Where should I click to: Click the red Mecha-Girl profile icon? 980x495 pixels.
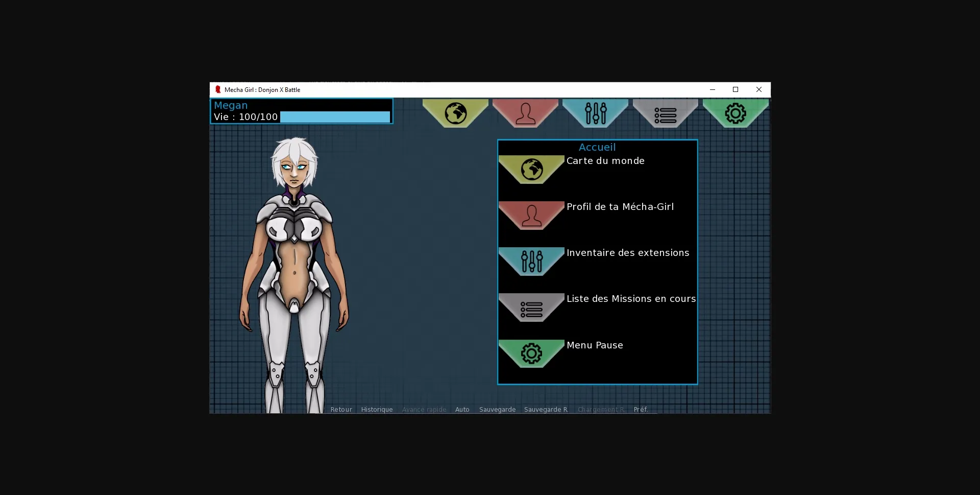tap(525, 113)
